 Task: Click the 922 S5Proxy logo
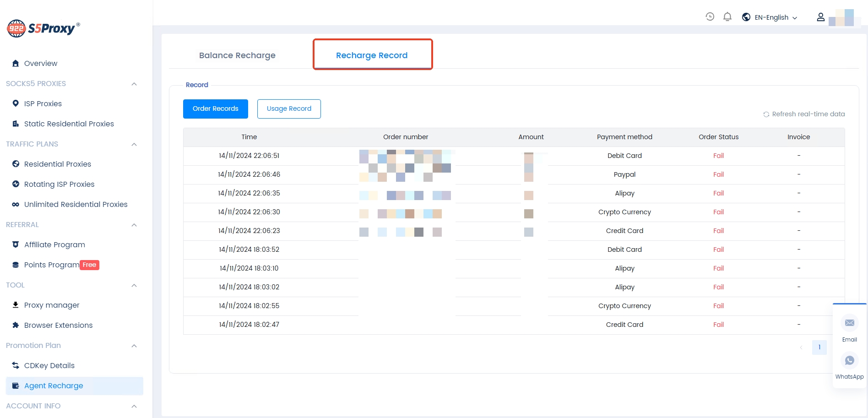pos(43,28)
